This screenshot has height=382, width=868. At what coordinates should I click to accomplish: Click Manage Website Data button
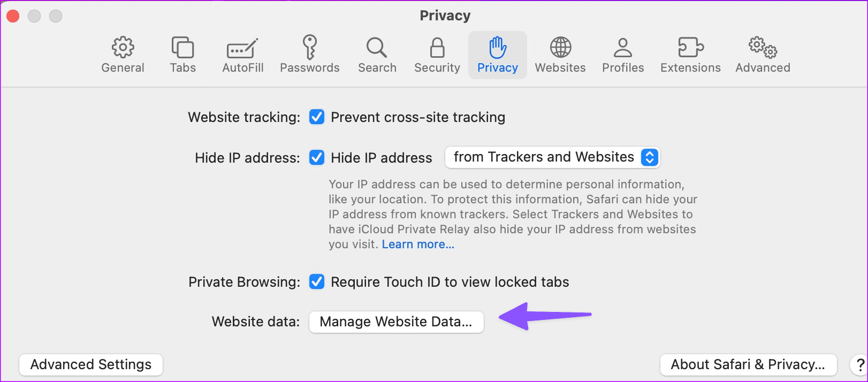[x=396, y=322]
